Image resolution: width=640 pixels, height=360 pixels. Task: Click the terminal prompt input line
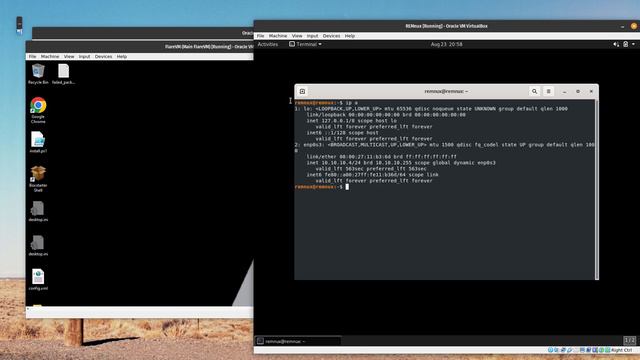click(444, 187)
